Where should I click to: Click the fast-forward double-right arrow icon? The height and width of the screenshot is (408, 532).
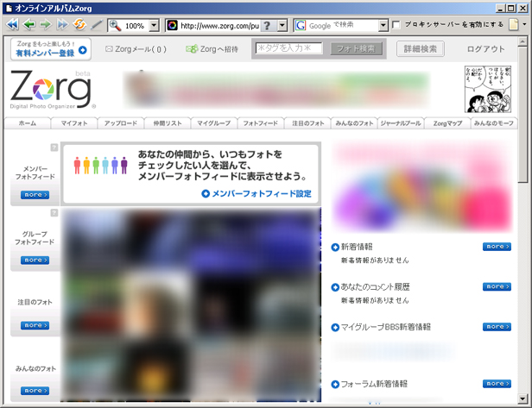pyautogui.click(x=63, y=25)
